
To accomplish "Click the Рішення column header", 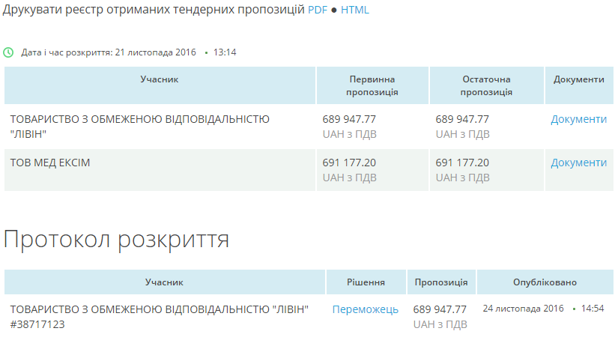I will pos(366,282).
